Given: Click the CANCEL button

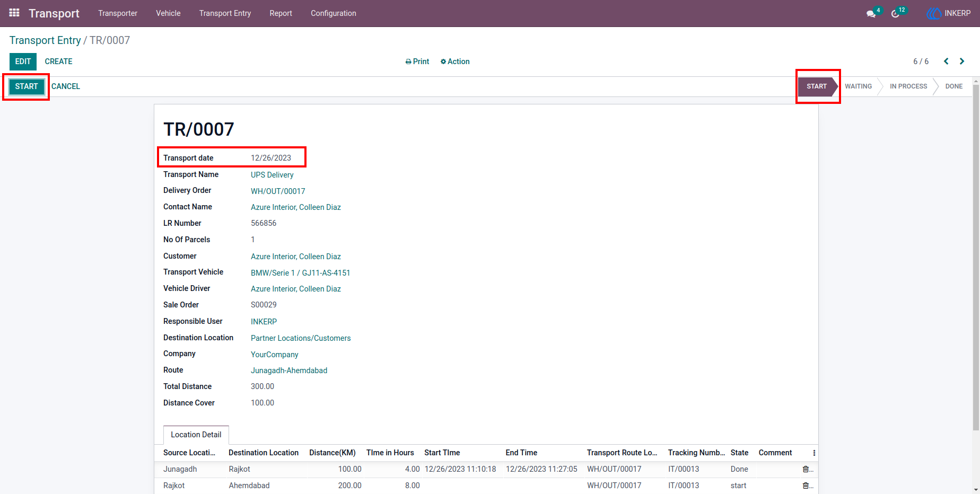Looking at the screenshot, I should coord(66,86).
